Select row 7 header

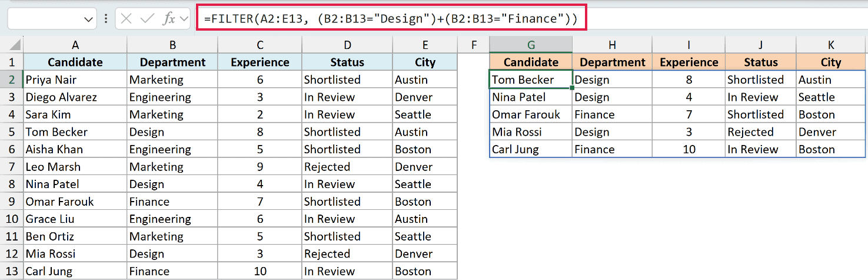[12, 167]
